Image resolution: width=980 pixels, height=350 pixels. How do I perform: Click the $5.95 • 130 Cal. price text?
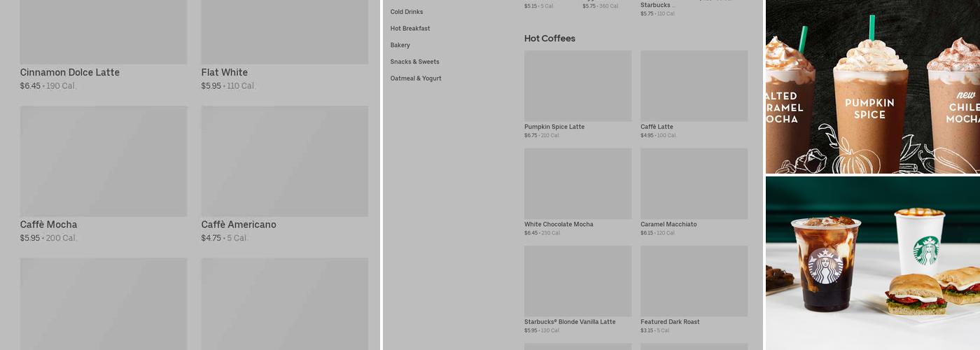click(x=542, y=330)
